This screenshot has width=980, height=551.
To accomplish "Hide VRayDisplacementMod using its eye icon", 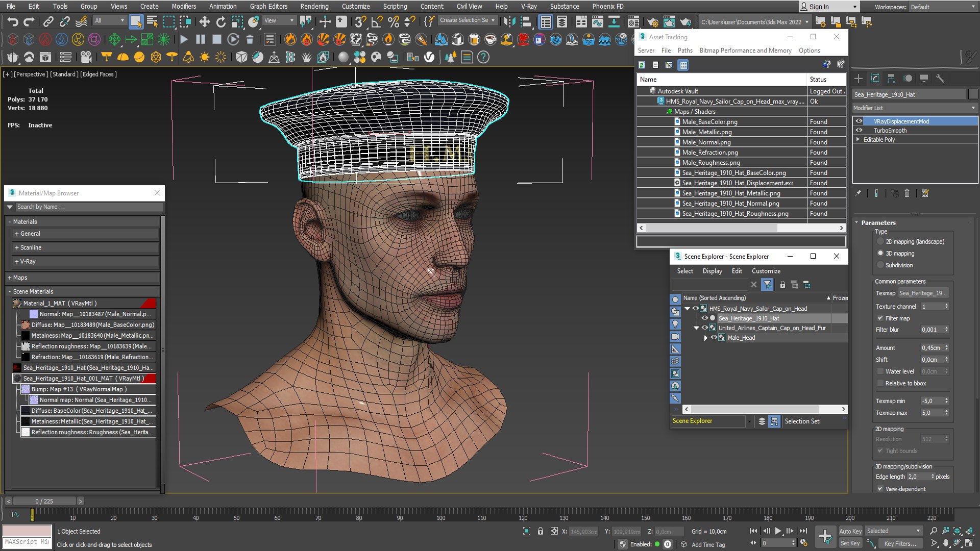I will (x=859, y=121).
